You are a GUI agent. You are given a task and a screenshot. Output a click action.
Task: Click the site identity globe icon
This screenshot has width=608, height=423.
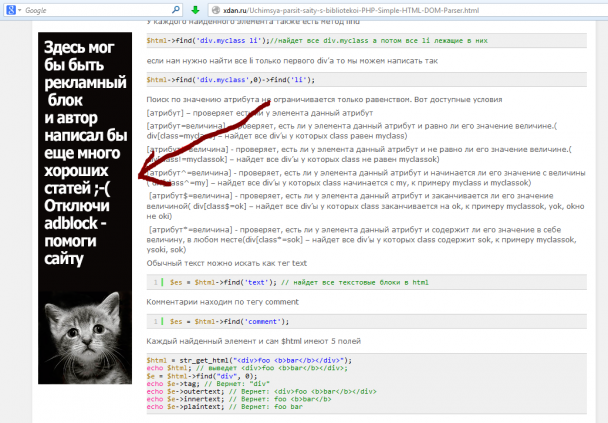(x=216, y=10)
